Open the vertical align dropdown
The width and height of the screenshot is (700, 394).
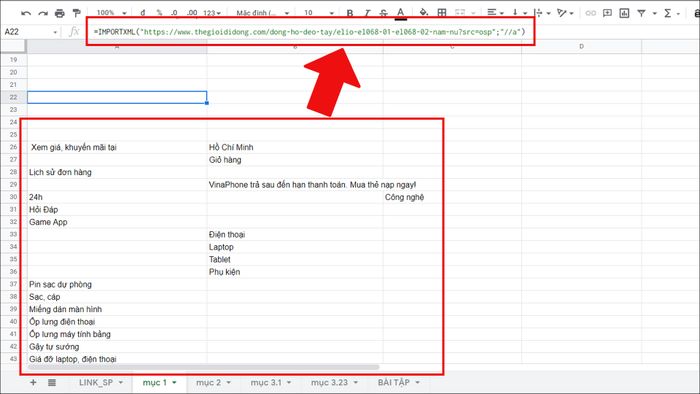click(x=519, y=13)
